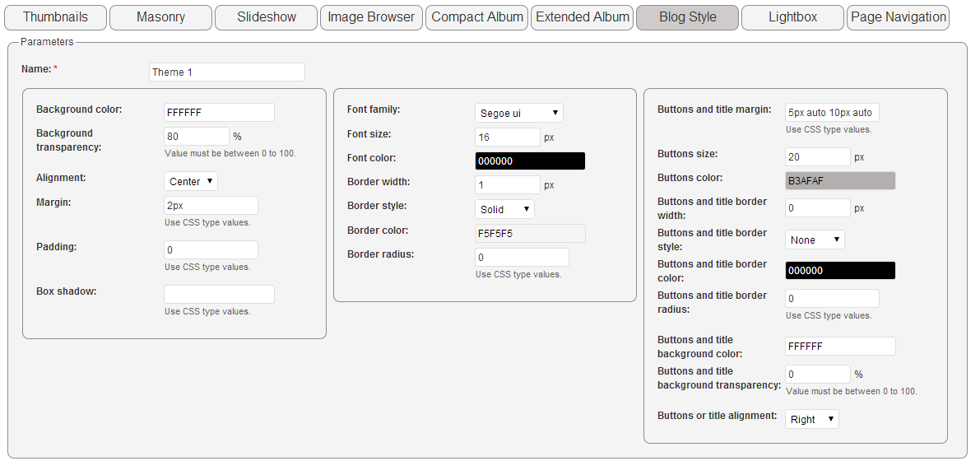Focus the Buttons size input
This screenshot has width=980, height=461.
pyautogui.click(x=818, y=157)
